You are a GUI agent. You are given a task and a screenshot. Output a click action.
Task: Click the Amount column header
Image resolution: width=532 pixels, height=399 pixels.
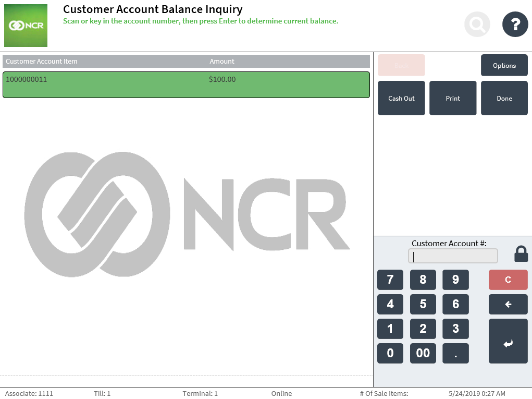coord(222,62)
